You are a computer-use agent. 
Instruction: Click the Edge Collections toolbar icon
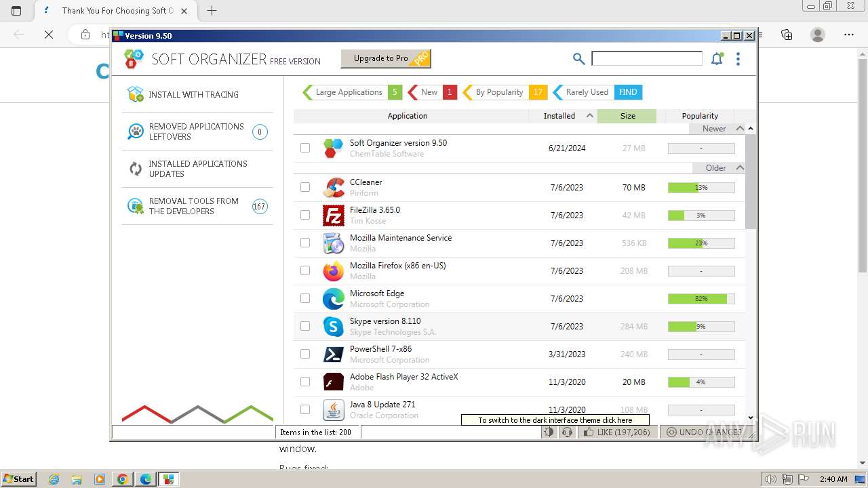(x=787, y=35)
